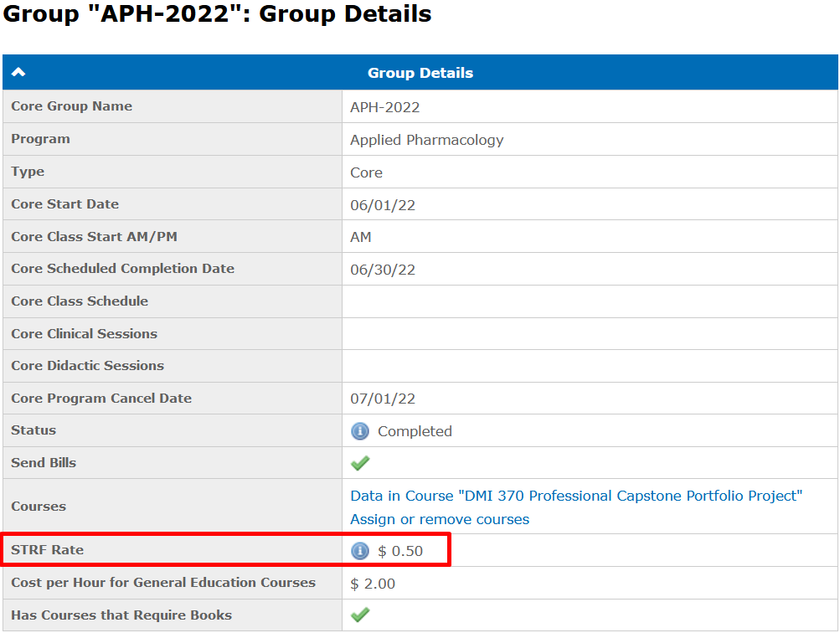Open the Assign or remove courses link
The height and width of the screenshot is (633, 840).
[x=440, y=519]
